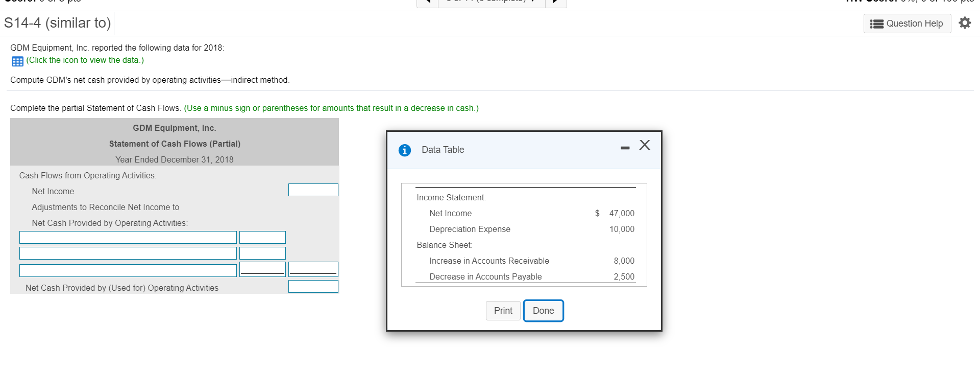
Task: Go to the previous question arrow
Action: [x=428, y=2]
